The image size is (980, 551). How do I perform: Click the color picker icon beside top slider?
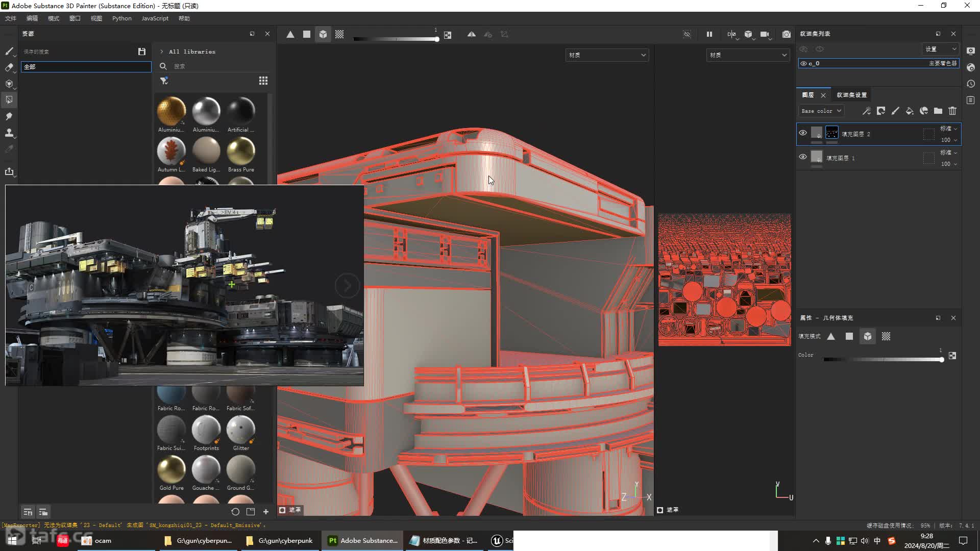[x=448, y=35]
